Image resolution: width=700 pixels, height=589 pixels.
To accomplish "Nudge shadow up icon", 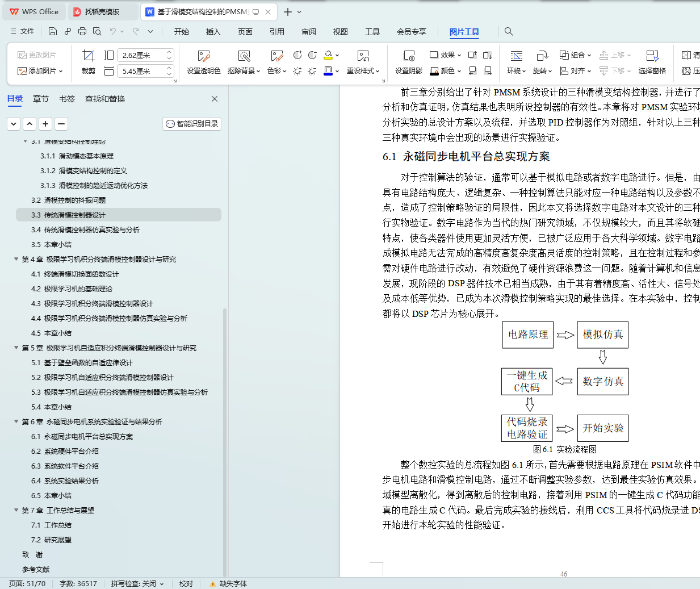I will click(x=472, y=55).
